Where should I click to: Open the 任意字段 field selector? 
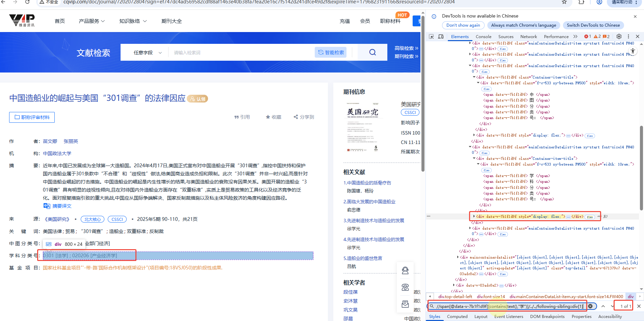[148, 53]
